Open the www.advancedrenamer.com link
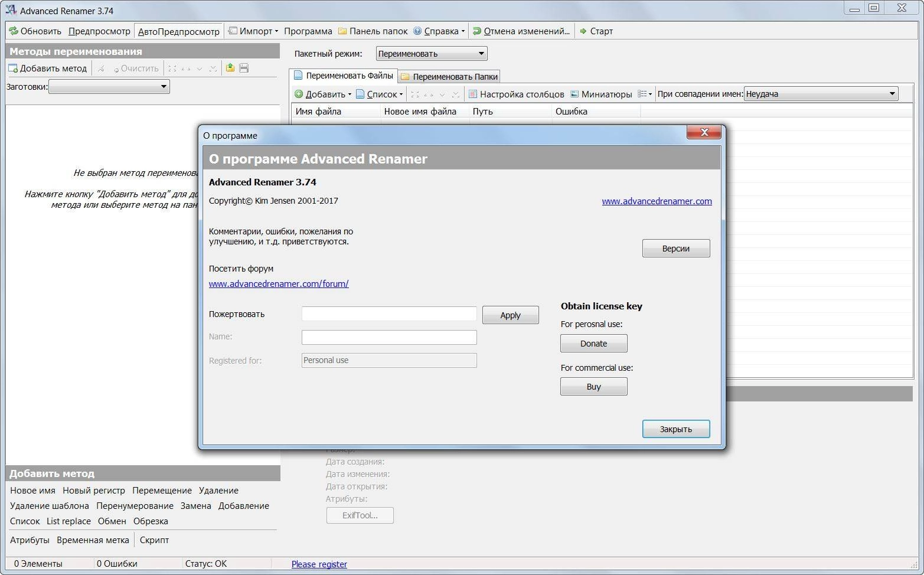 click(657, 201)
